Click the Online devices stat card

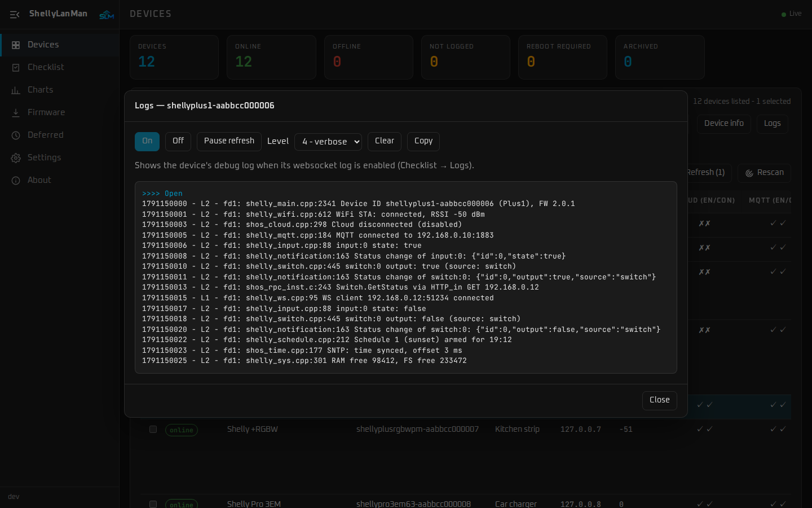click(271, 57)
